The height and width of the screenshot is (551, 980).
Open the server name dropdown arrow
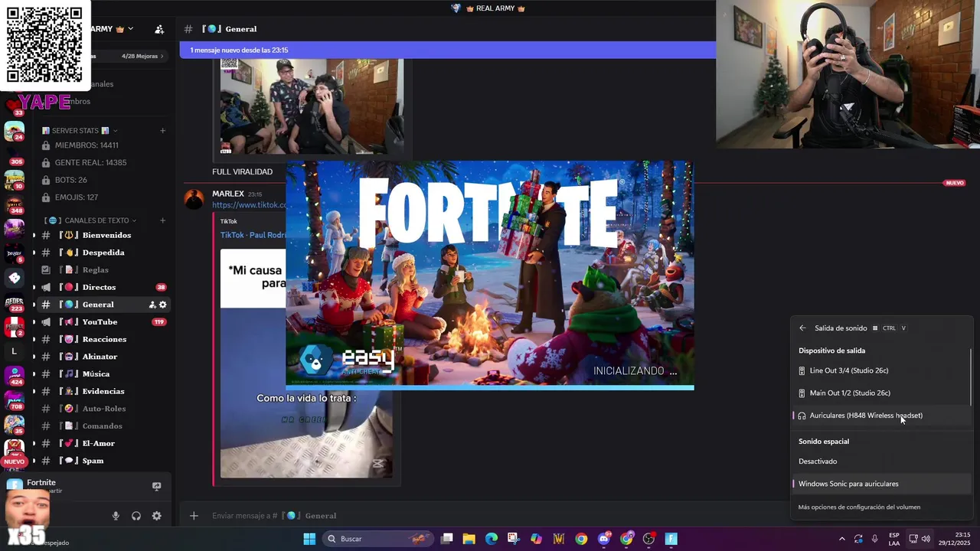click(130, 28)
